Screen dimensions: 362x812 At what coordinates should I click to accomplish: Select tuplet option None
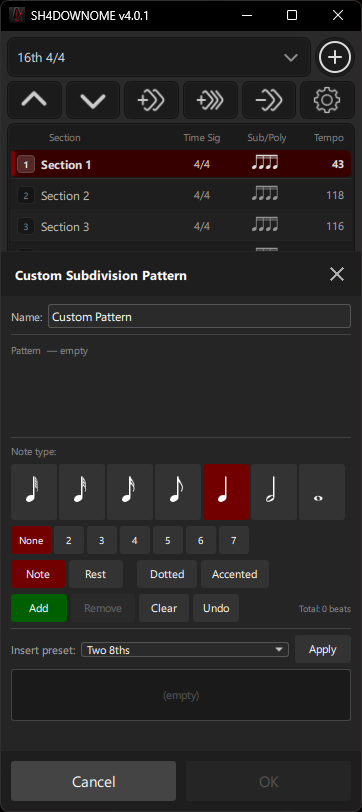[31, 540]
